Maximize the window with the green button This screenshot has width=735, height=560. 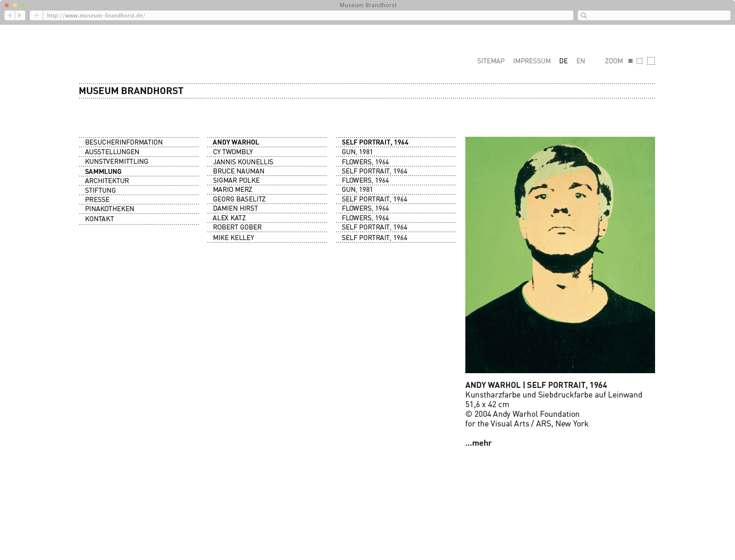click(23, 5)
